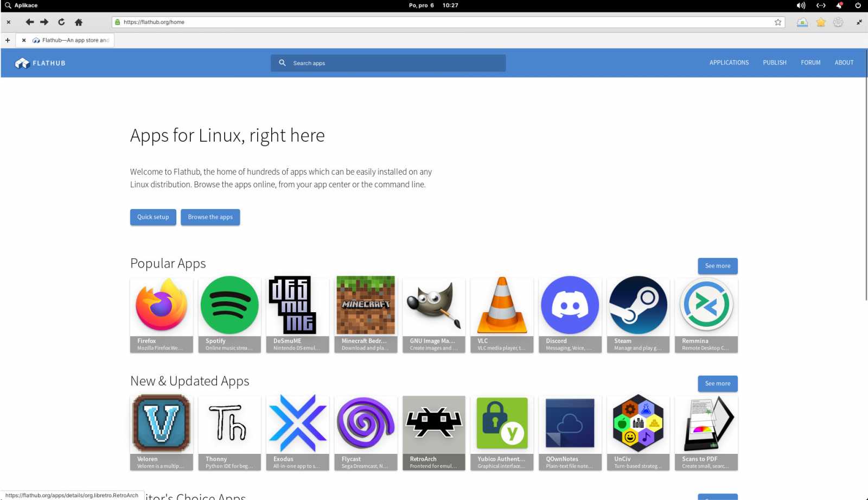Open the DeSmuME emulator app card
Screen dimensions: 868x500
[298, 315]
